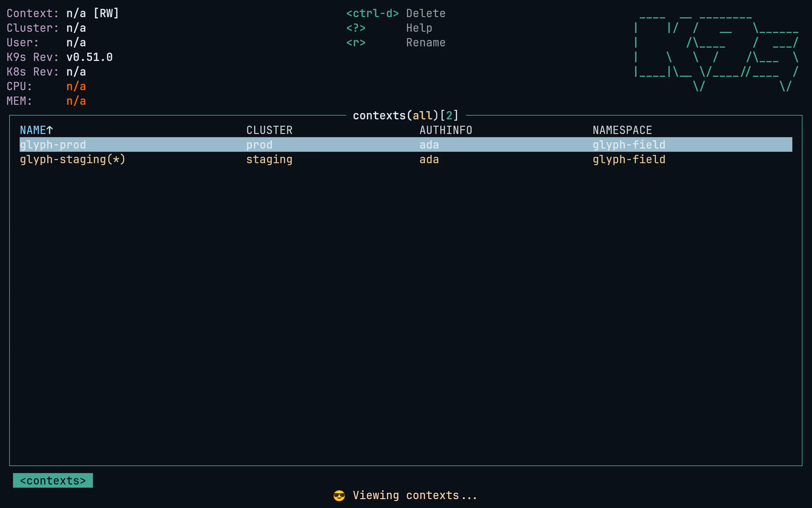The image size is (812, 508).
Task: Click the <r> Rename shortcut hint
Action: point(396,43)
